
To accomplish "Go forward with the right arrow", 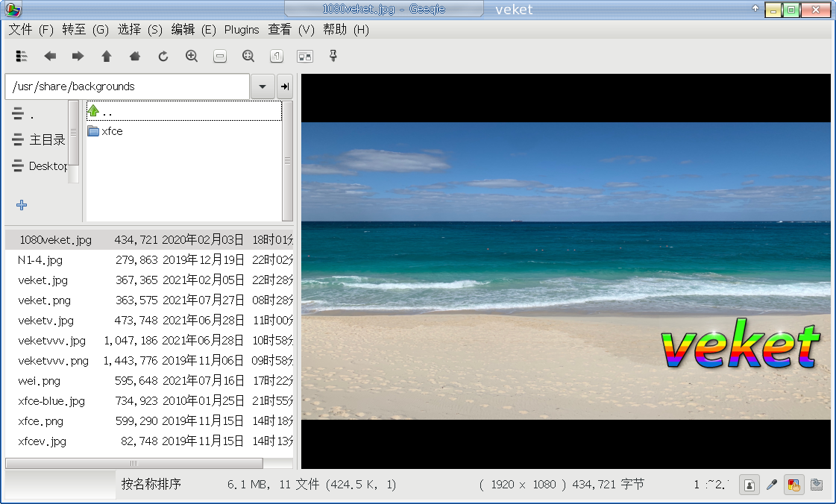I will (78, 56).
